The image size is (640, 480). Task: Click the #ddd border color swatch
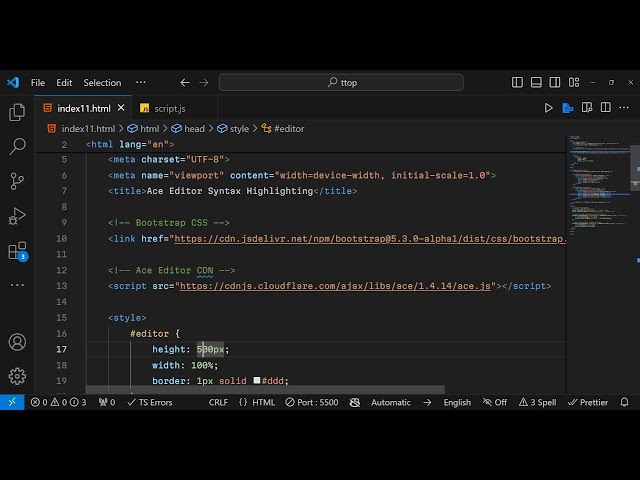click(x=257, y=381)
